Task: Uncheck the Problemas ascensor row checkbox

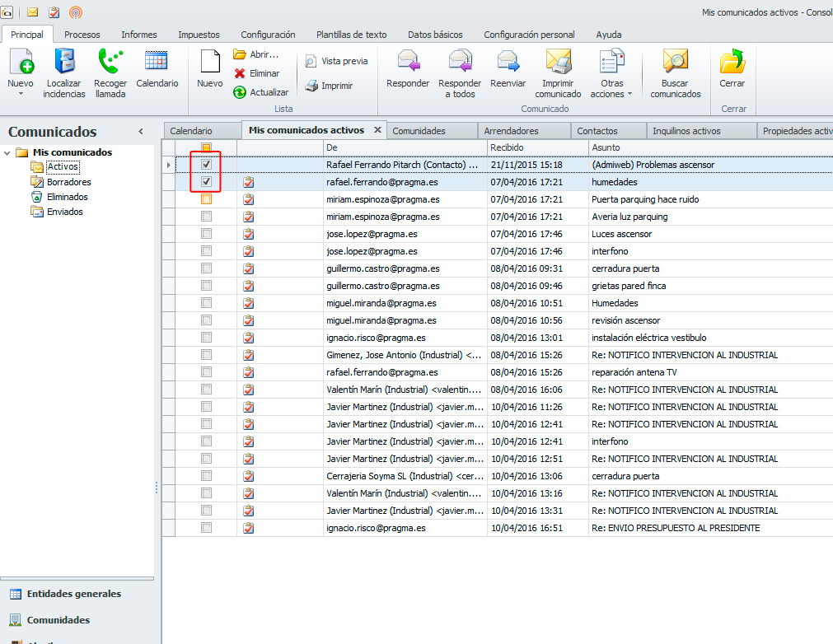Action: tap(206, 165)
